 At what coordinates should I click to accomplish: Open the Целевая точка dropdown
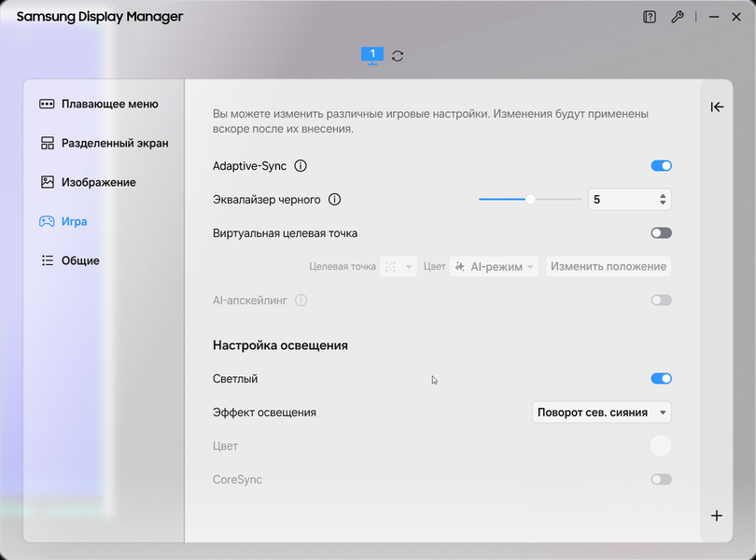pyautogui.click(x=399, y=266)
